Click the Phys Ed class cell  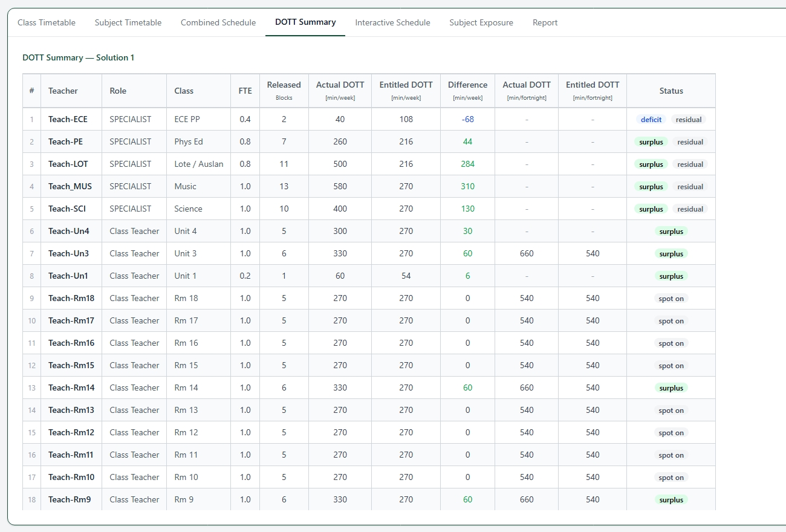pos(198,141)
